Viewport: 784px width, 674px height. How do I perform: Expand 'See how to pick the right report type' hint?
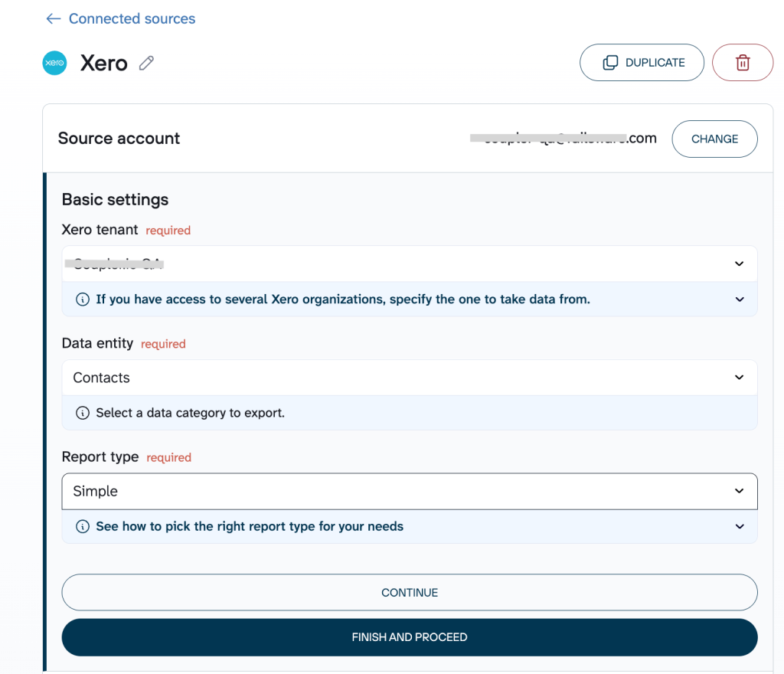pyautogui.click(x=739, y=526)
